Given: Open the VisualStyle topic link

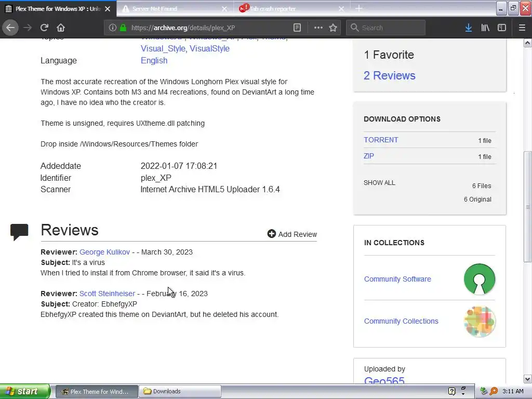Looking at the screenshot, I should 209,48.
